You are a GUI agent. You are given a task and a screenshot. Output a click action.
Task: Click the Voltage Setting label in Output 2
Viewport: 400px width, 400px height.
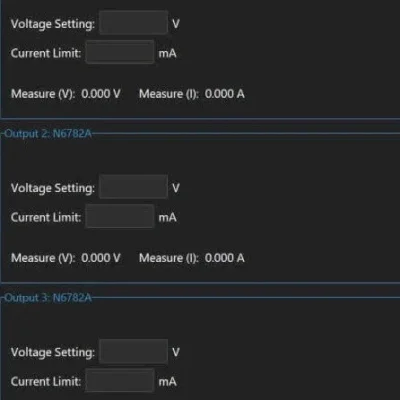[53, 188]
